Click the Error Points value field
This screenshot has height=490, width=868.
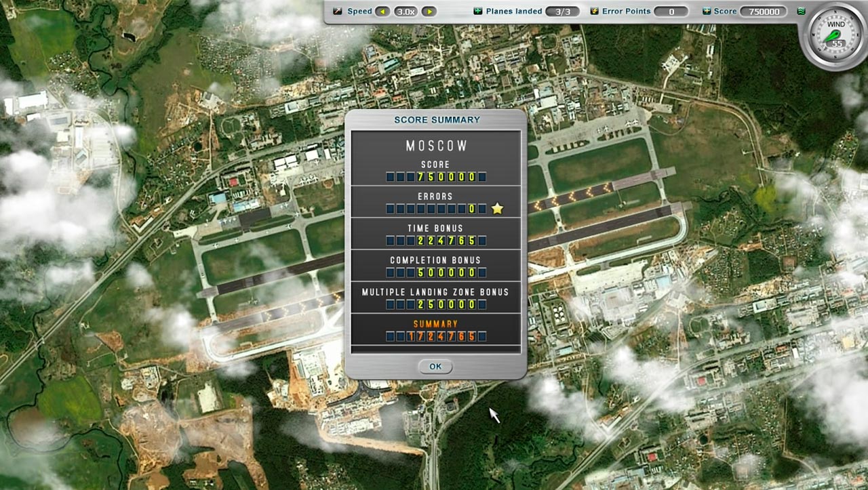671,12
